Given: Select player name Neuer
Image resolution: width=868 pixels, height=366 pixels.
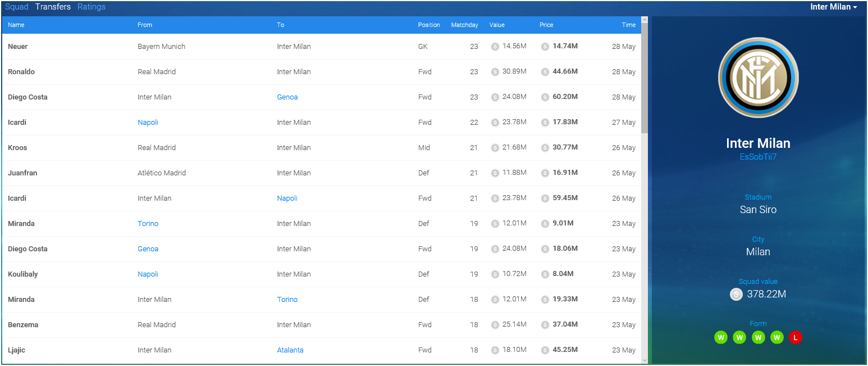Looking at the screenshot, I should pos(17,47).
